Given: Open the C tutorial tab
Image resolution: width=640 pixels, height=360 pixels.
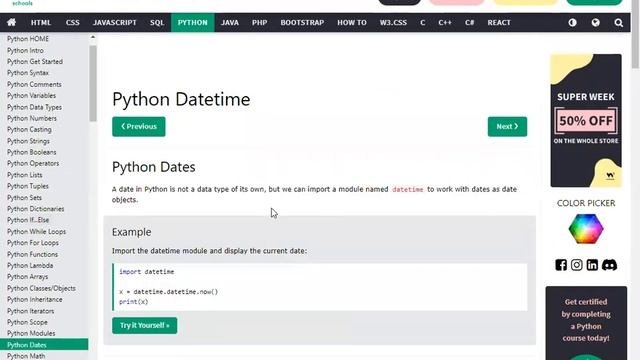Looking at the screenshot, I should point(423,22).
